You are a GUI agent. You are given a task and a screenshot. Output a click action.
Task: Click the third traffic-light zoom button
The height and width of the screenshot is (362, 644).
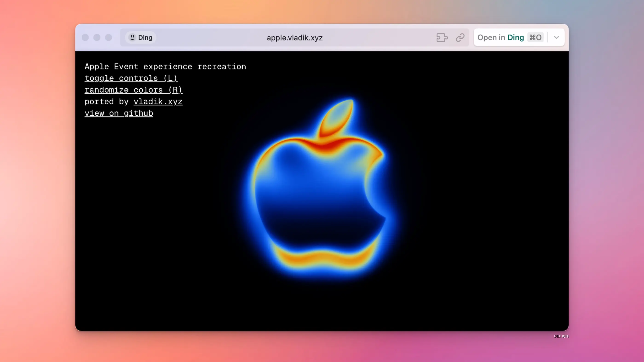click(x=109, y=37)
